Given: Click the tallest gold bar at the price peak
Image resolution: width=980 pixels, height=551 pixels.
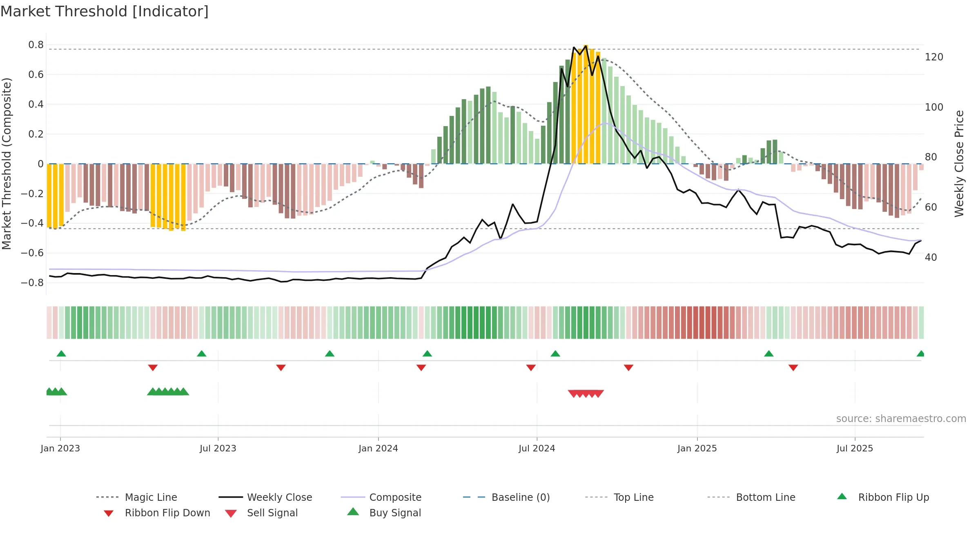Looking at the screenshot, I should tap(586, 104).
